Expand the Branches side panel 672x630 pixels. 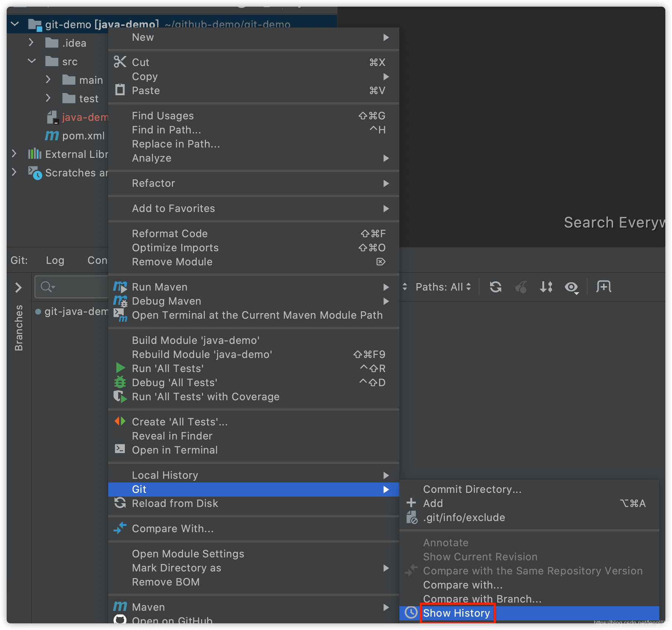pos(19,287)
